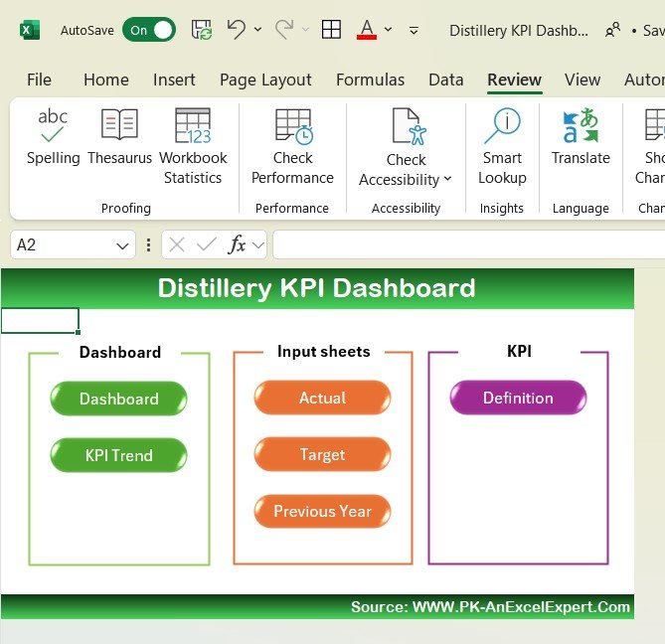
Task: Click the Distillery KPI Dashboard title banner
Action: tap(317, 288)
